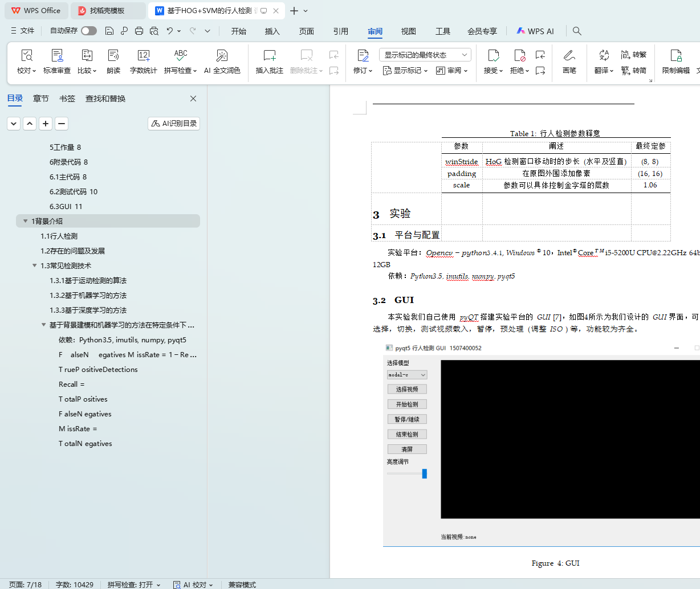Toggle 拼写检查 status in status bar
The height and width of the screenshot is (589, 700).
(x=134, y=584)
